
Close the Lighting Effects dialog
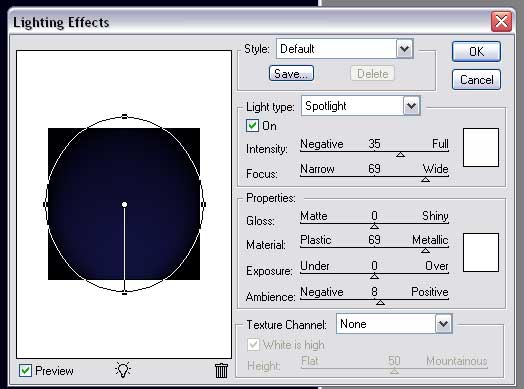[501, 22]
